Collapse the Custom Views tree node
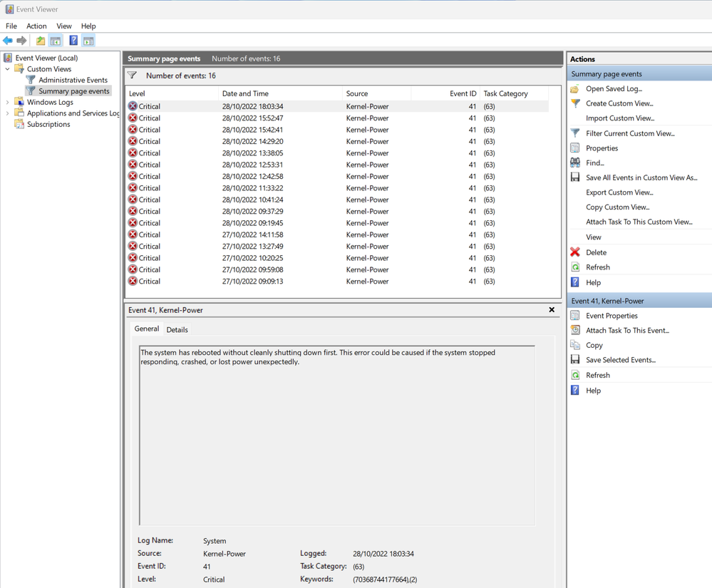The width and height of the screenshot is (712, 588). click(7, 69)
